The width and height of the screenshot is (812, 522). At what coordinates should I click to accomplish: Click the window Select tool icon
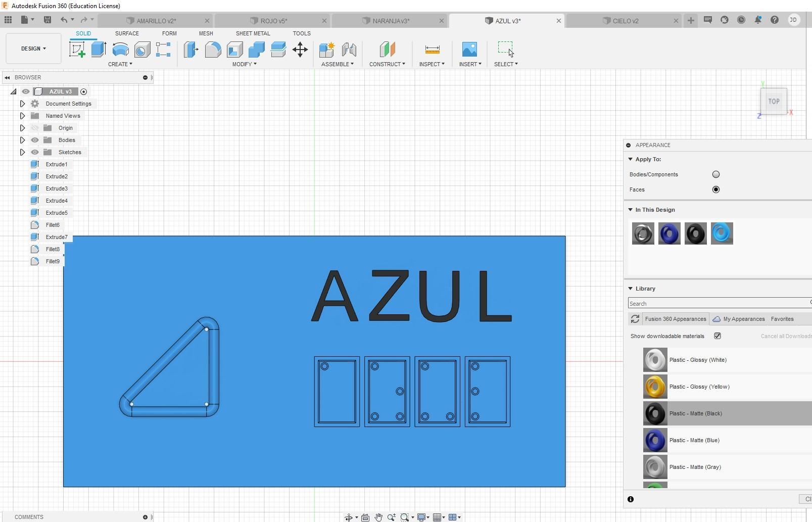tap(505, 49)
